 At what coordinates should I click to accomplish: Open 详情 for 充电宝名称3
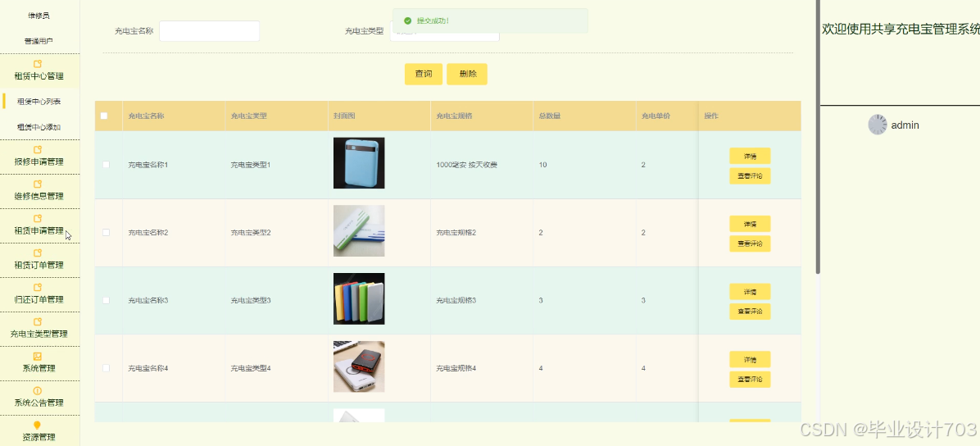point(750,292)
